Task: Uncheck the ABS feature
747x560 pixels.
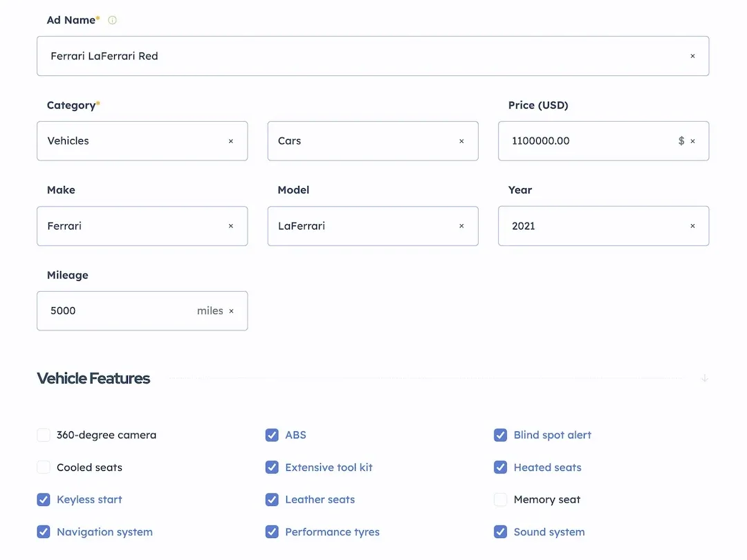Action: (272, 435)
